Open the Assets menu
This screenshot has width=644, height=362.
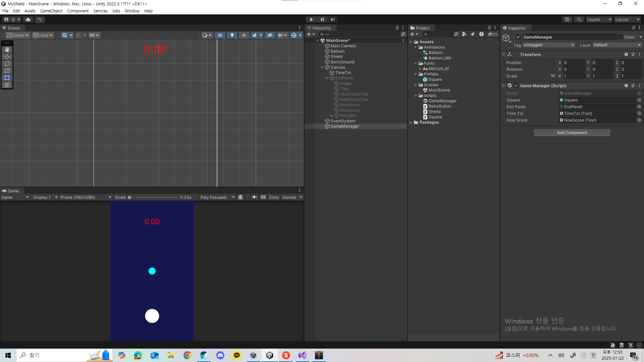pyautogui.click(x=30, y=11)
